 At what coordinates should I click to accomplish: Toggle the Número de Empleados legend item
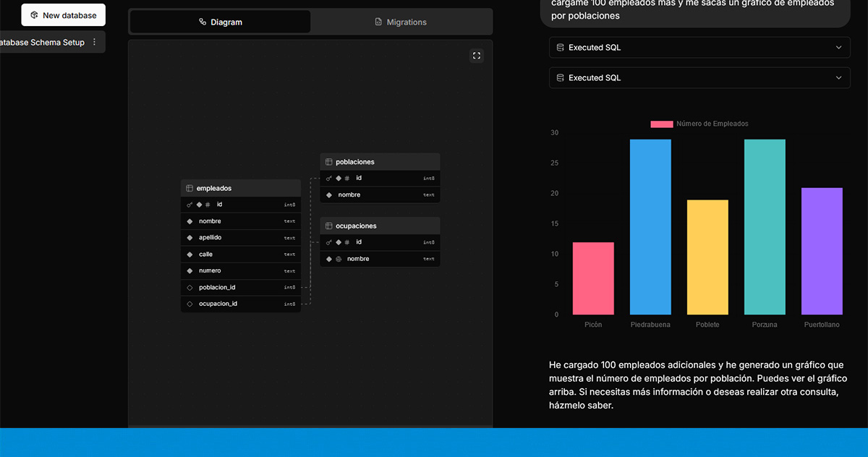699,124
